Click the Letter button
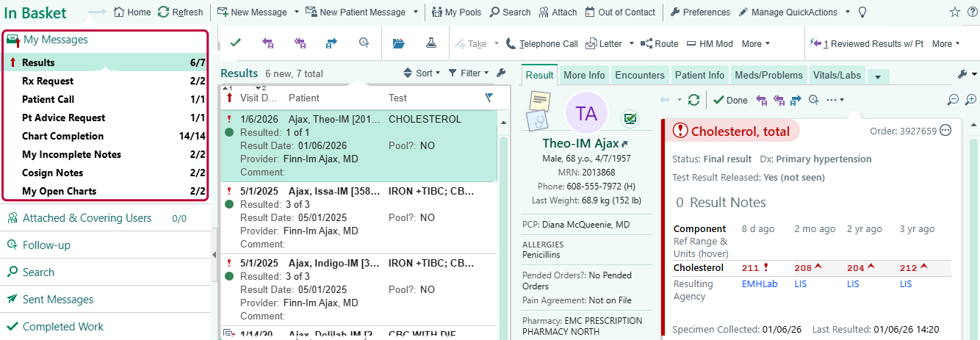 pyautogui.click(x=604, y=44)
